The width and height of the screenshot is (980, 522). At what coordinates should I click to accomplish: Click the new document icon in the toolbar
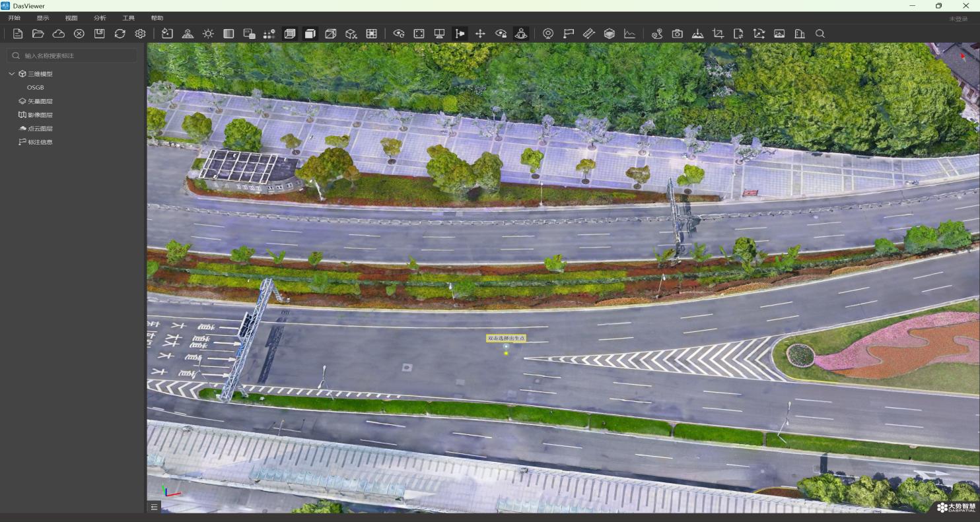click(18, 34)
